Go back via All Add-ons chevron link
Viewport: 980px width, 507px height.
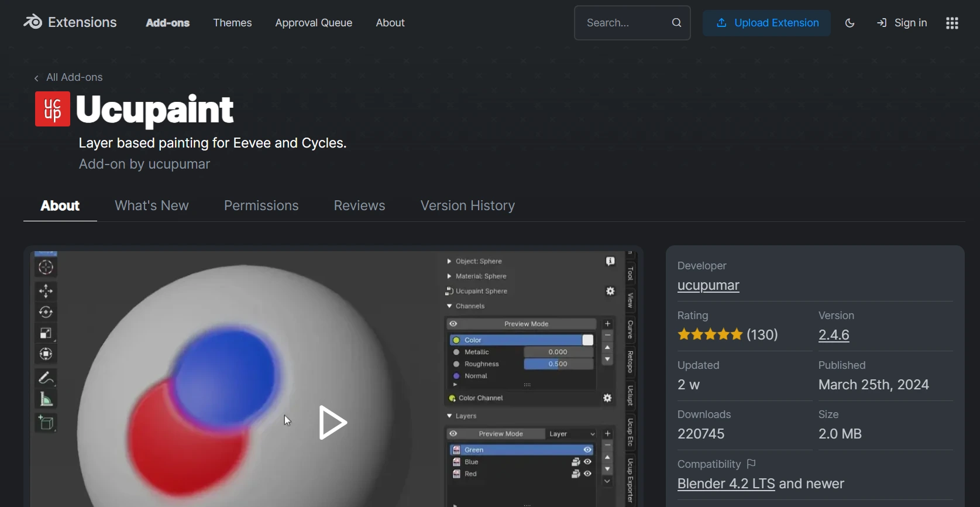coord(68,77)
